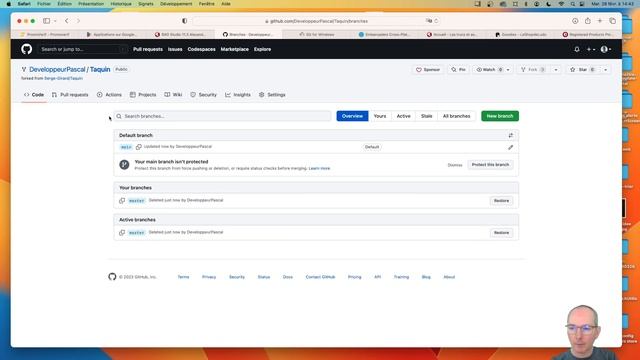Open the Insights repository tab
The width and height of the screenshot is (640, 360).
coord(238,95)
